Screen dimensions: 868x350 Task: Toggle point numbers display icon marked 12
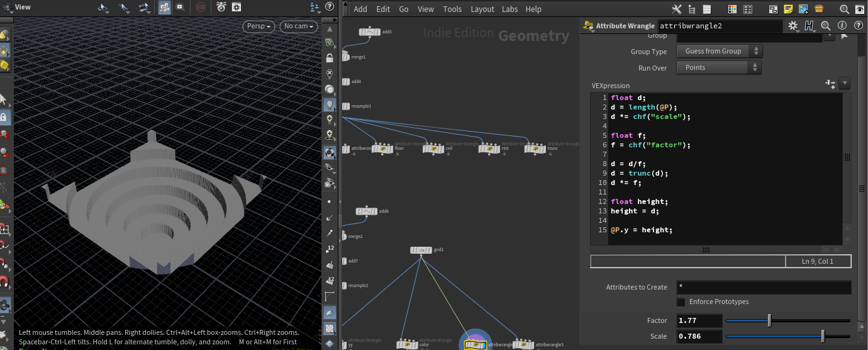coord(330,249)
